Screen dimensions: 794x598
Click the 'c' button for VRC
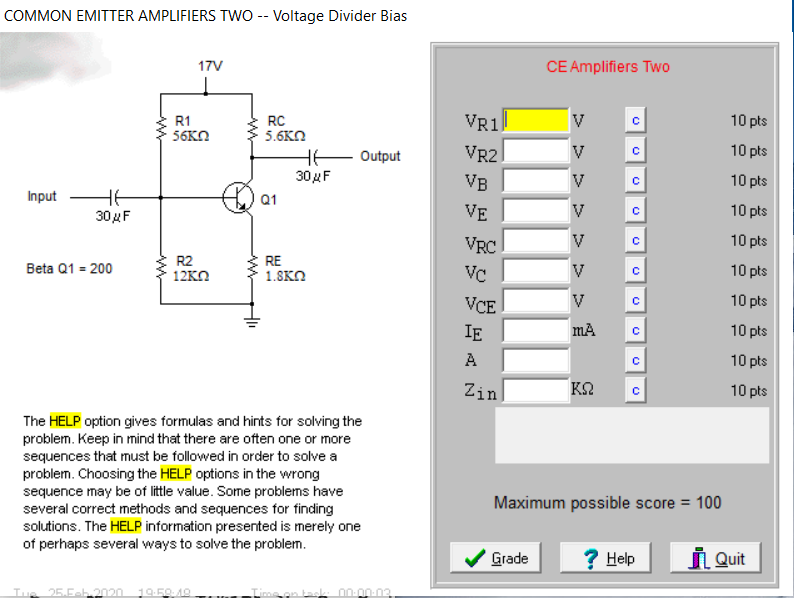point(636,241)
